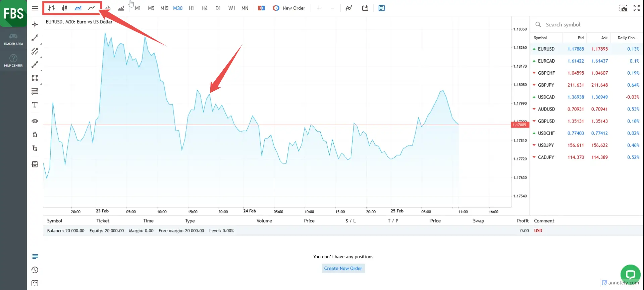The width and height of the screenshot is (644, 290).
Task: Toggle fullscreen mode
Action: (636, 8)
